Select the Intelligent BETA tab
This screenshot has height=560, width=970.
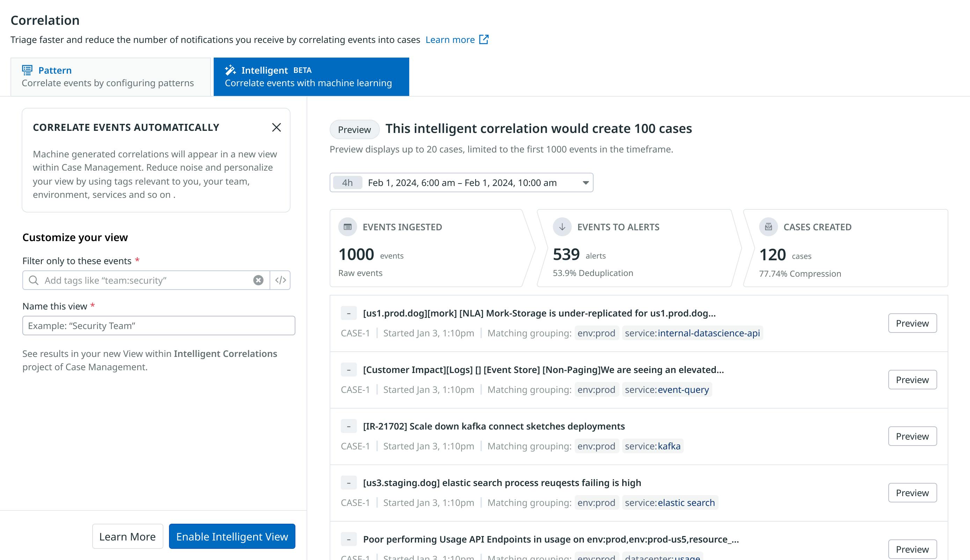pos(311,76)
